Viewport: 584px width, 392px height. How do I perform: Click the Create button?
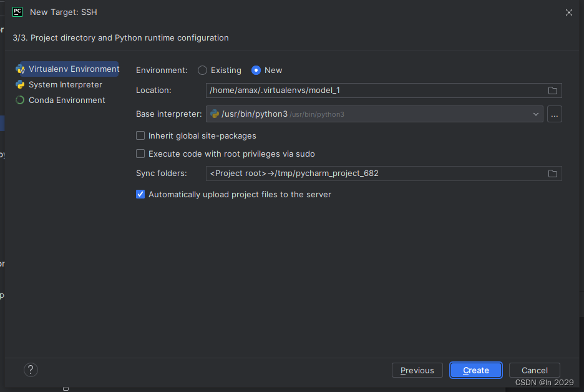click(x=476, y=370)
